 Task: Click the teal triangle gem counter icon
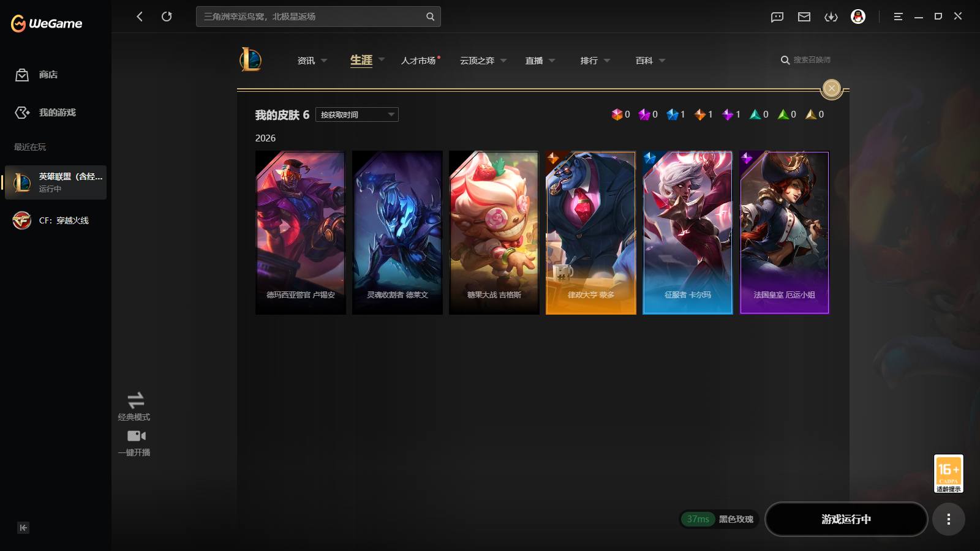coord(755,114)
